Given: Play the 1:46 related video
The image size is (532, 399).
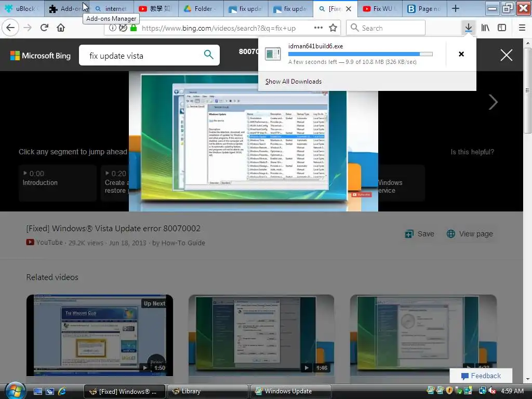Looking at the screenshot, I should (x=261, y=335).
